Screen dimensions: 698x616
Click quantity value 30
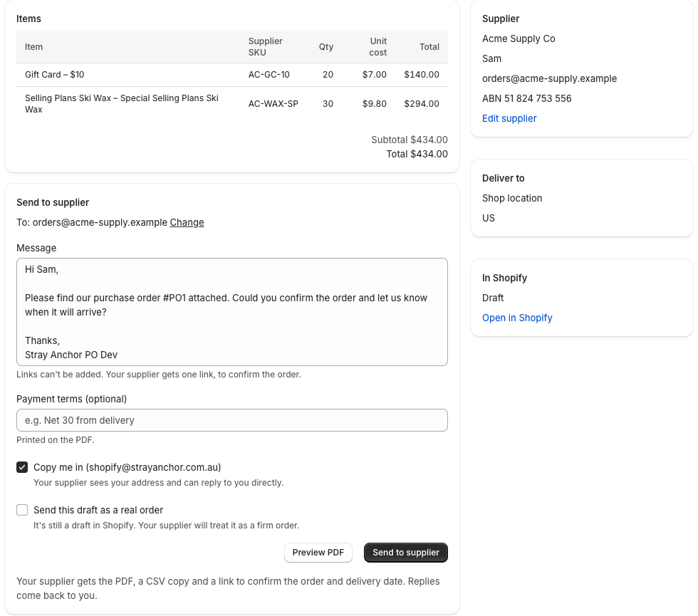328,104
